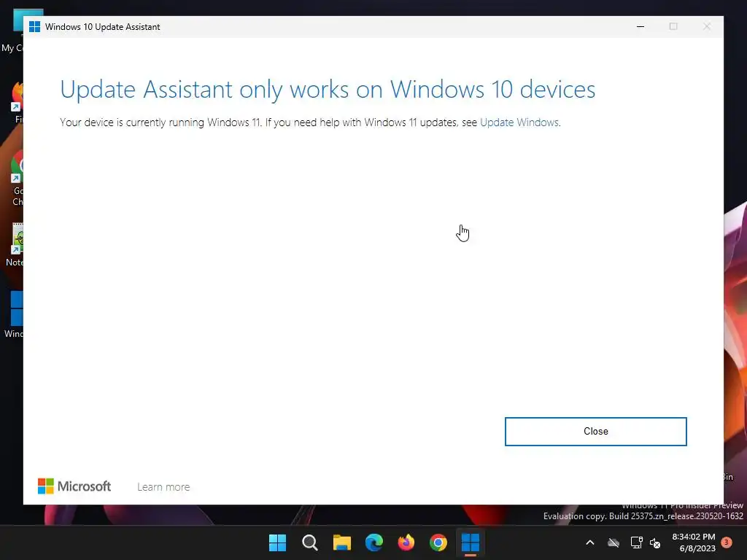Viewport: 747px width, 560px height.
Task: Open the notification badge showing 3
Action: [727, 542]
